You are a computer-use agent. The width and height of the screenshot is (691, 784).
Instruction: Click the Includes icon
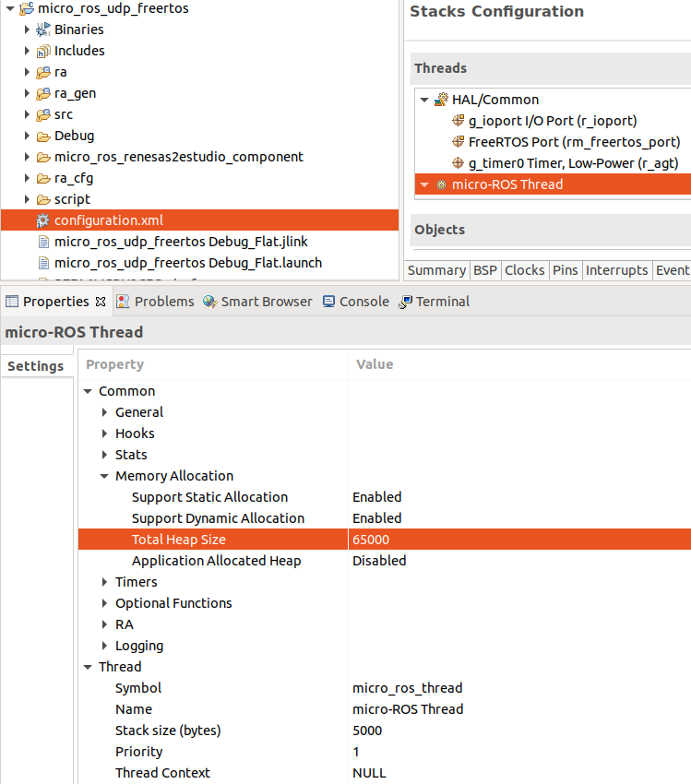click(43, 51)
